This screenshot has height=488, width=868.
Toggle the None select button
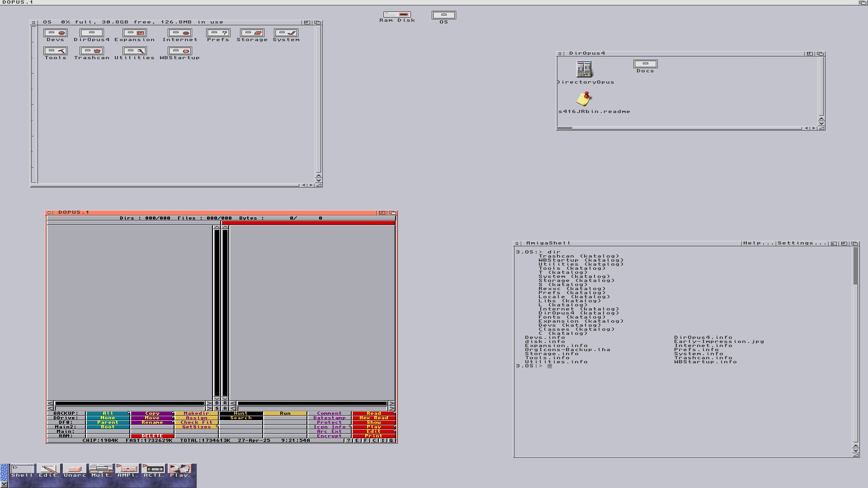(108, 418)
